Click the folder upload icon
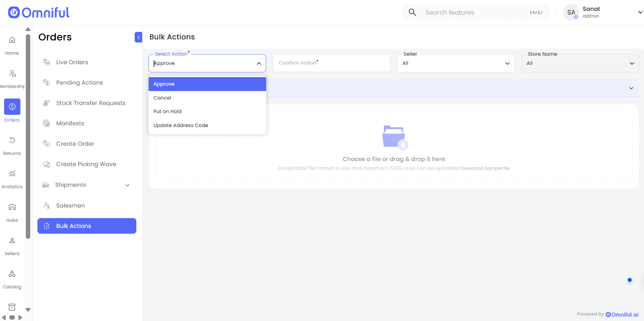644x321 pixels. pos(394,137)
